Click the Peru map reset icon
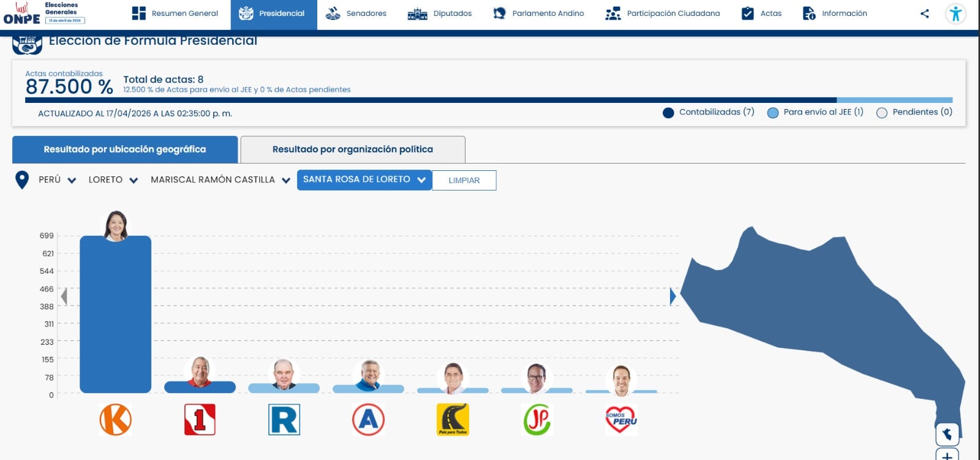This screenshot has height=460, width=980. [947, 434]
